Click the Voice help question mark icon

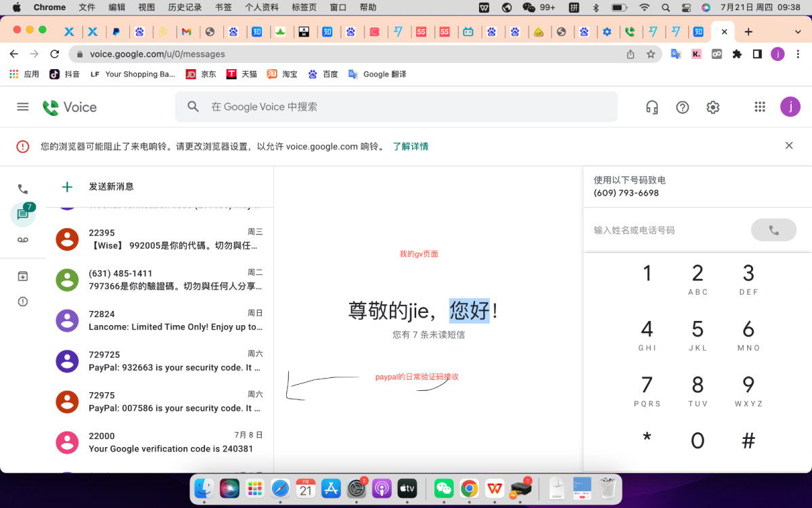tap(682, 106)
